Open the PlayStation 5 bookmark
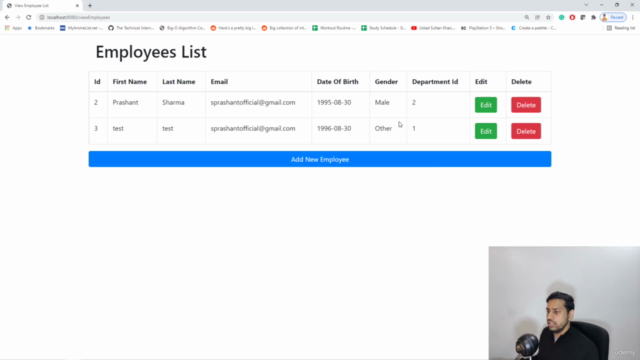640x360 pixels. 483,28
